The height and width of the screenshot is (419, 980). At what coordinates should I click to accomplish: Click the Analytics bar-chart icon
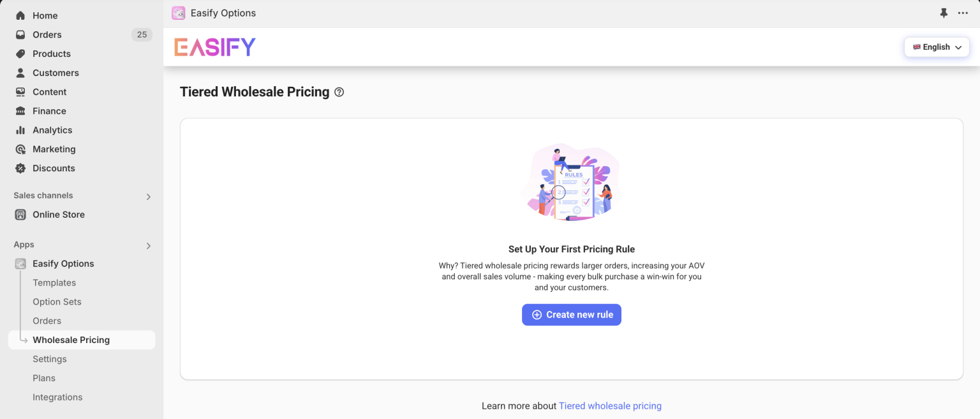tap(20, 130)
